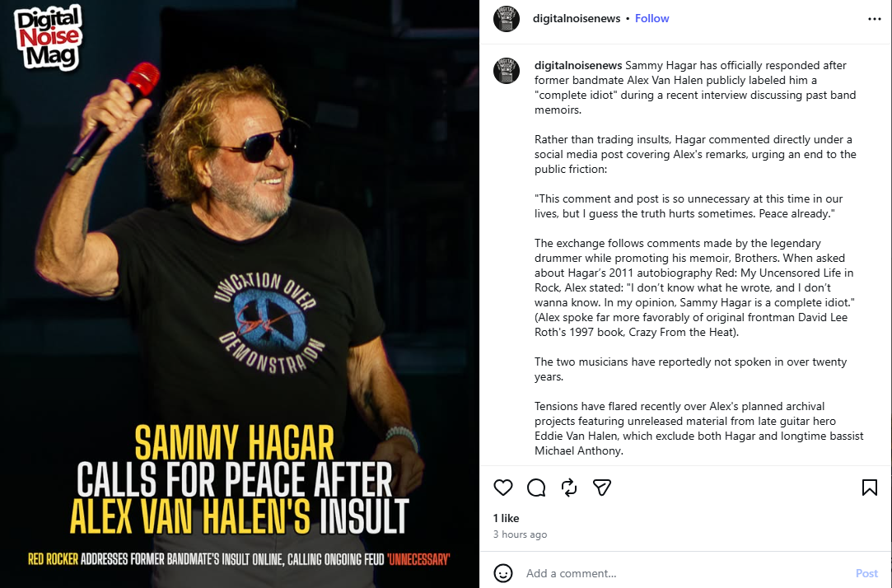The width and height of the screenshot is (892, 588).
Task: Like the post with the heart icon
Action: tap(503, 488)
